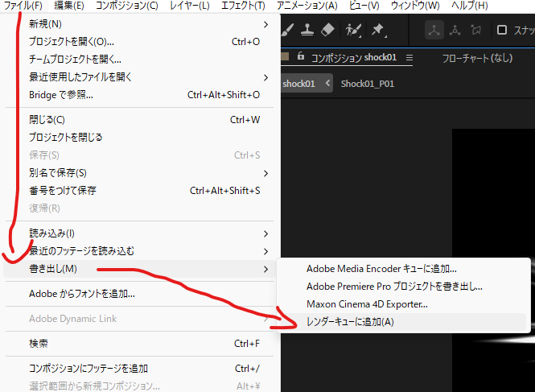Expand 最近使用したファイルを開く submenu
535x392 pixels.
(145, 77)
